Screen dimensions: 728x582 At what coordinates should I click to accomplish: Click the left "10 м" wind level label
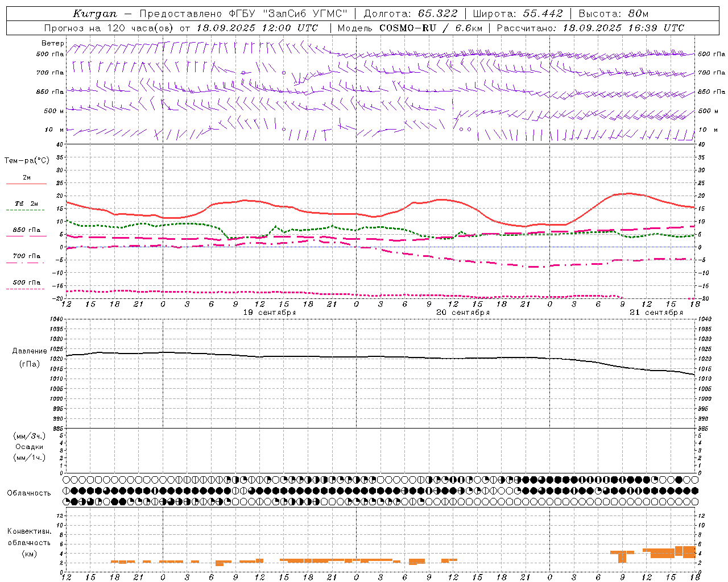coord(55,130)
